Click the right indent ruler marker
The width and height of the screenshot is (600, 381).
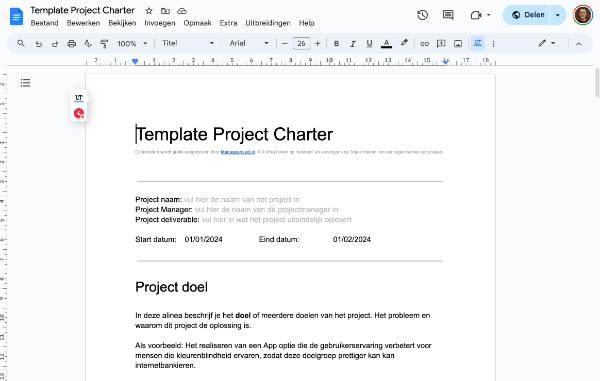445,61
